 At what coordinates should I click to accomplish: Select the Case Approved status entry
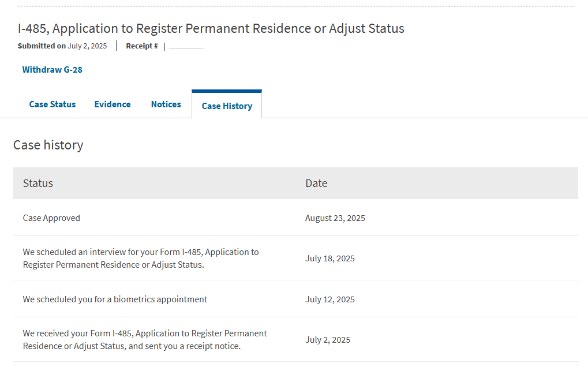point(51,218)
